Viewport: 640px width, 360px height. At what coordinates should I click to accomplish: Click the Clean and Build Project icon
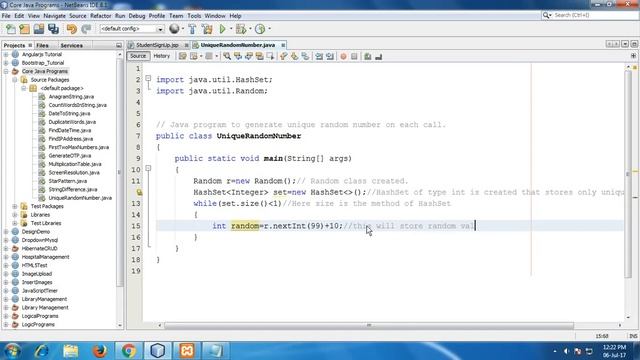207,29
